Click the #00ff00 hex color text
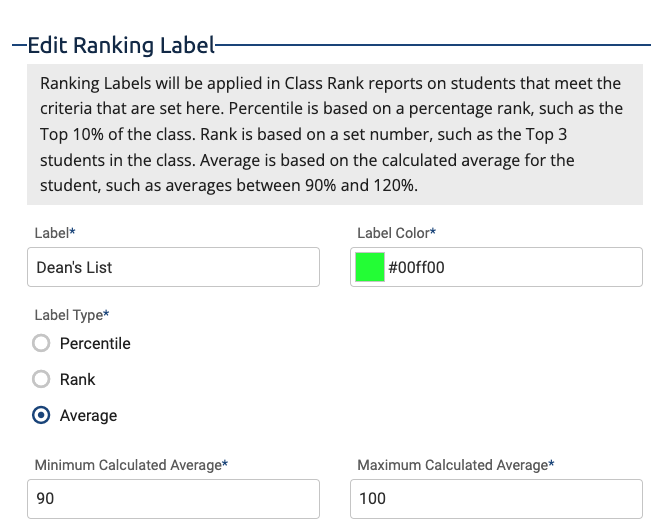This screenshot has height=530, width=651. pyautogui.click(x=416, y=267)
